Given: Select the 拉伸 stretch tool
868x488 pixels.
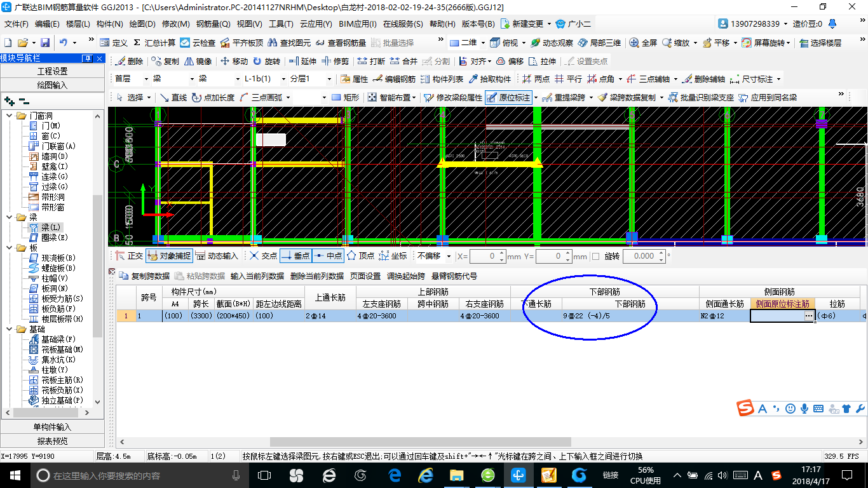Looking at the screenshot, I should pyautogui.click(x=542, y=61).
